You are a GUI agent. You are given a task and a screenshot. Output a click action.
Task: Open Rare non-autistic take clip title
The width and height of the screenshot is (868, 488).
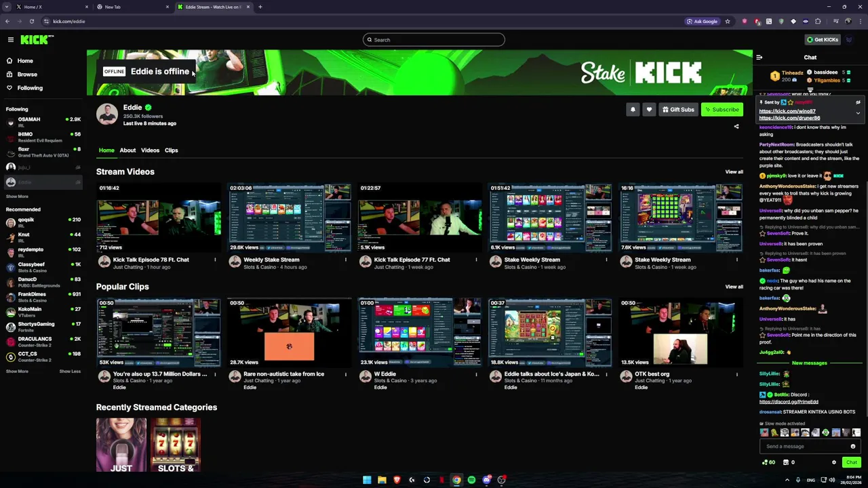(283, 374)
